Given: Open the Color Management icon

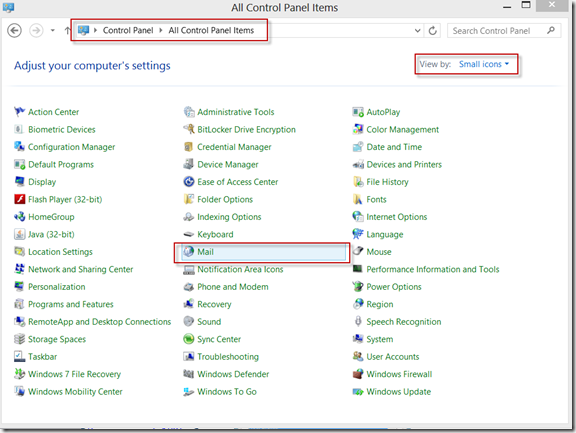Looking at the screenshot, I should point(358,129).
